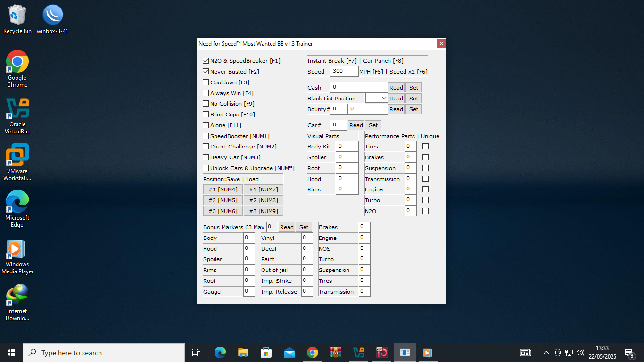644x362 pixels.
Task: Enable the Cooldown [F3] checkbox
Action: (206, 82)
